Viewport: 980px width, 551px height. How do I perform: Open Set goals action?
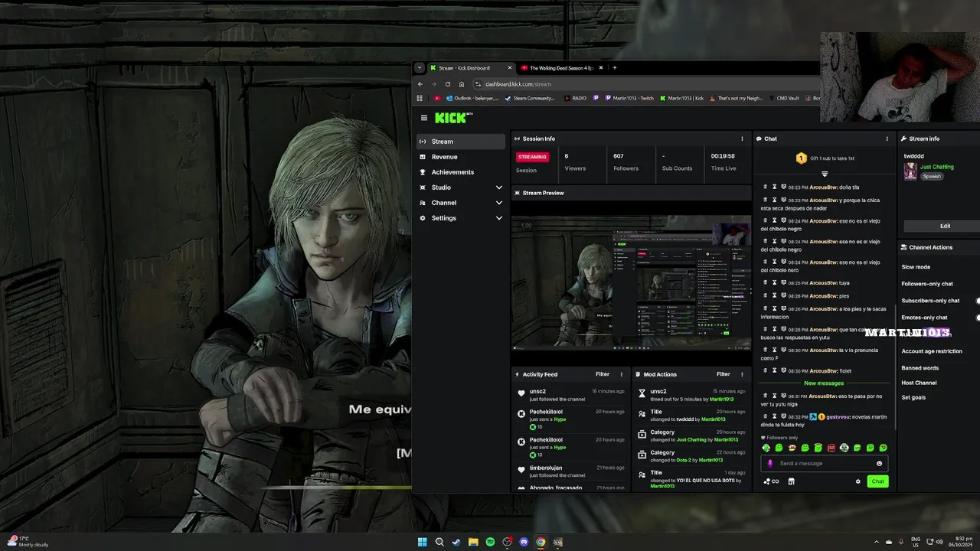(x=913, y=397)
